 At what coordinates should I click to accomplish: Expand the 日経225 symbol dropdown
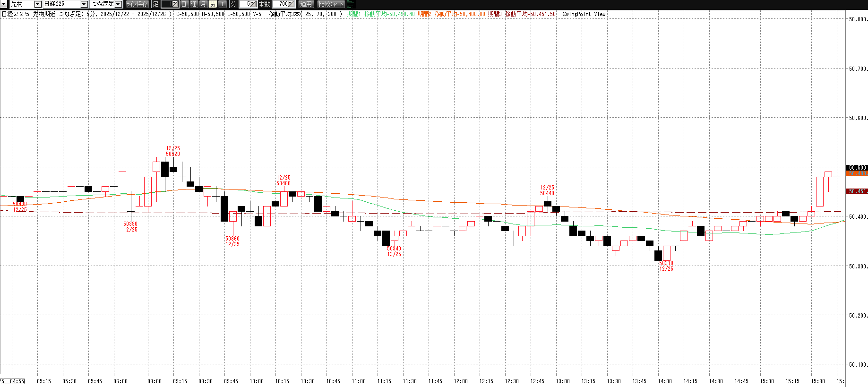point(84,4)
